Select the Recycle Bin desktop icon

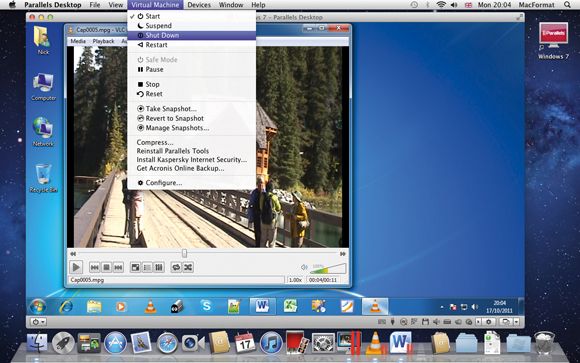[43, 178]
